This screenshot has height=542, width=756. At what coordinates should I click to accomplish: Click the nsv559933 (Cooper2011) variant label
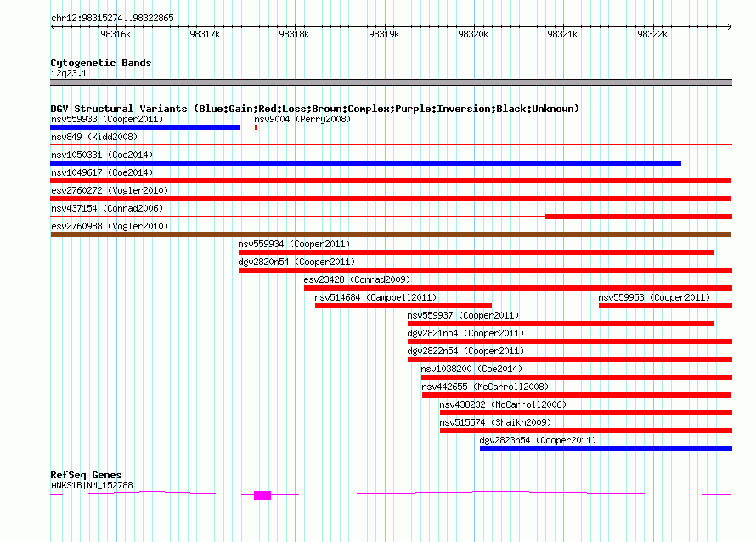pyautogui.click(x=107, y=119)
